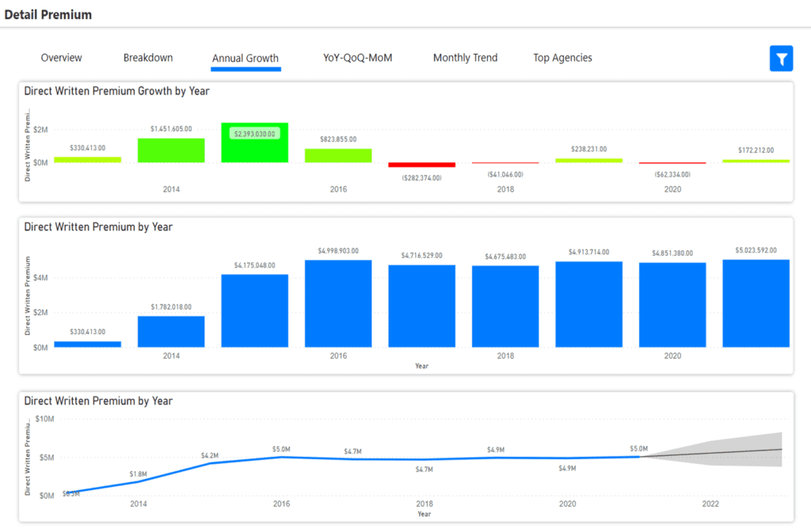Select the Annual Growth tab
The width and height of the screenshot is (811, 532).
click(246, 59)
